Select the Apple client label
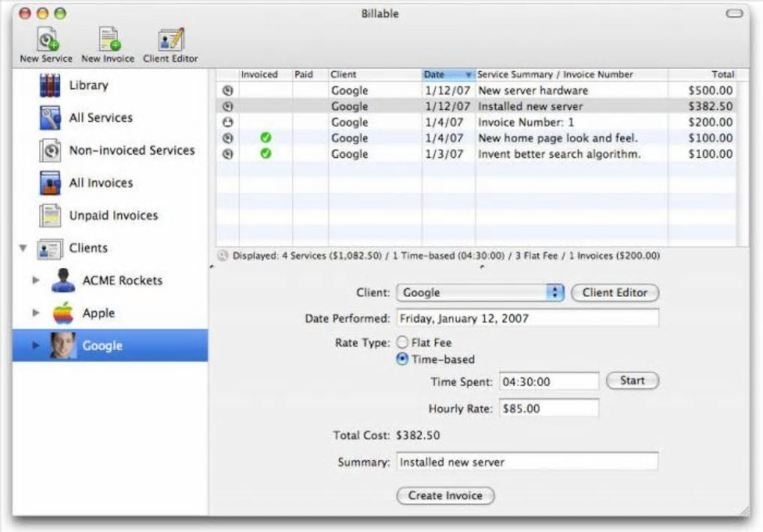 coord(99,313)
